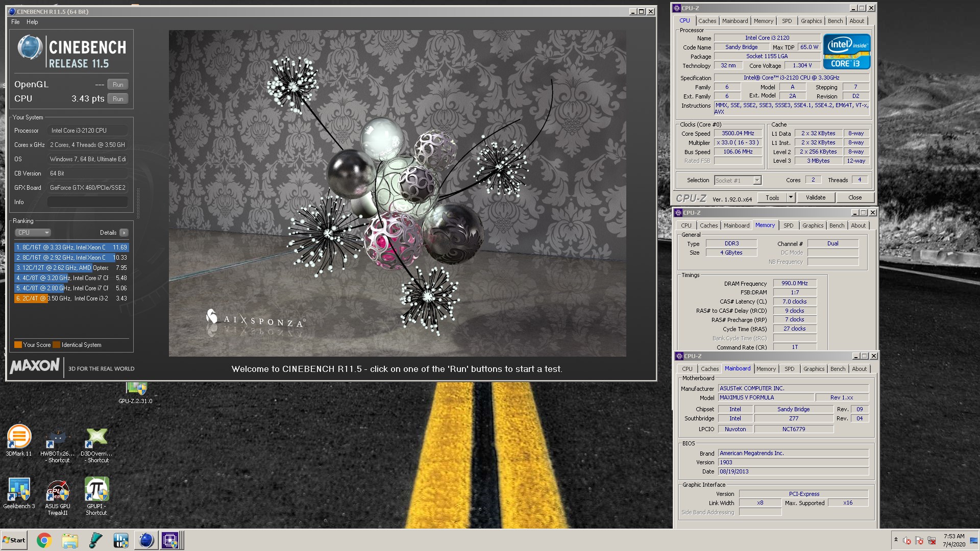Click Mainboard tab in middle CPU-Z window
Image resolution: width=980 pixels, height=551 pixels.
pyautogui.click(x=736, y=226)
